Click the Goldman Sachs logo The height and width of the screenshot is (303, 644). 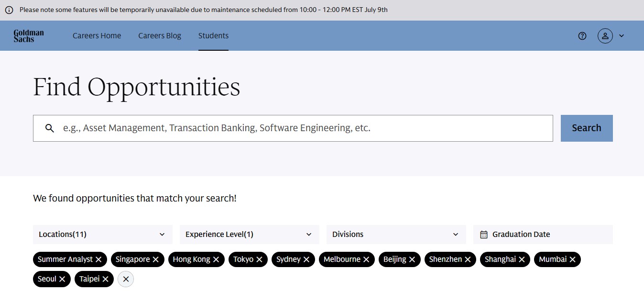click(x=29, y=35)
